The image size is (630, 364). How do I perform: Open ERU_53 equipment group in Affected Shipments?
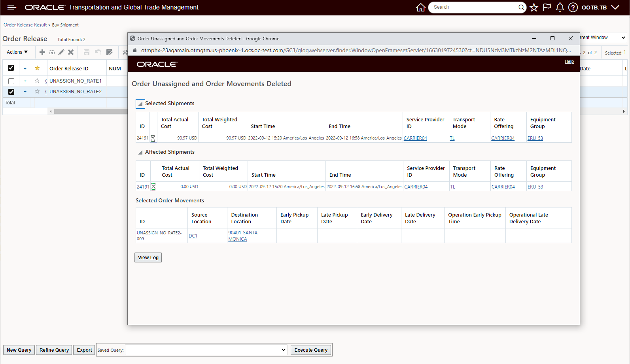535,187
